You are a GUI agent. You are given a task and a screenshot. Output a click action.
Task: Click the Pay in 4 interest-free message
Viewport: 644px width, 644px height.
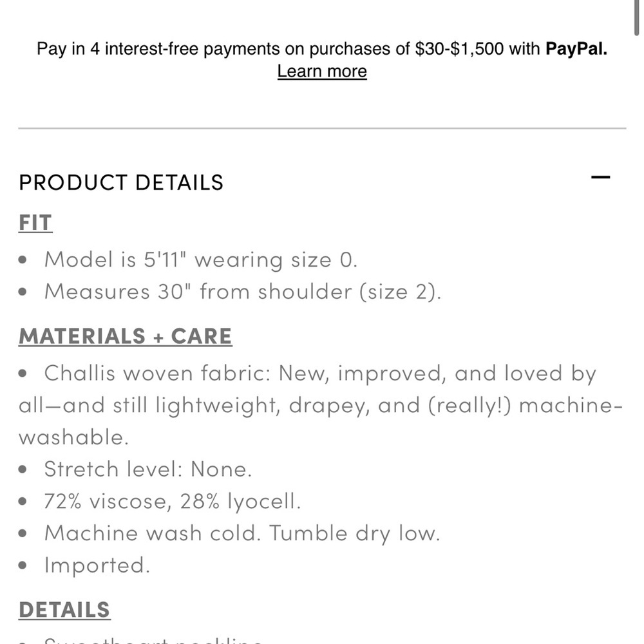(322, 48)
